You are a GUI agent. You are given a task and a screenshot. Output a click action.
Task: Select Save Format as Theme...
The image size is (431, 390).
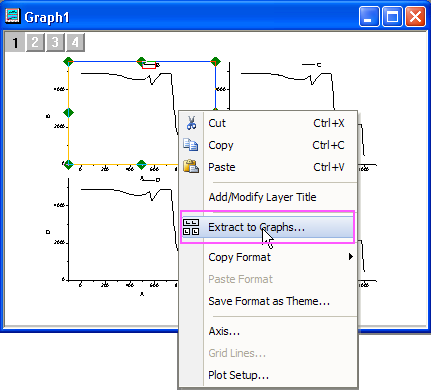269,301
